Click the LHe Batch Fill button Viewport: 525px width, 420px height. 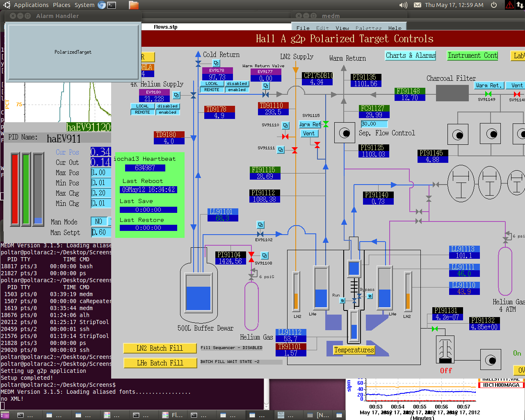coord(160,363)
